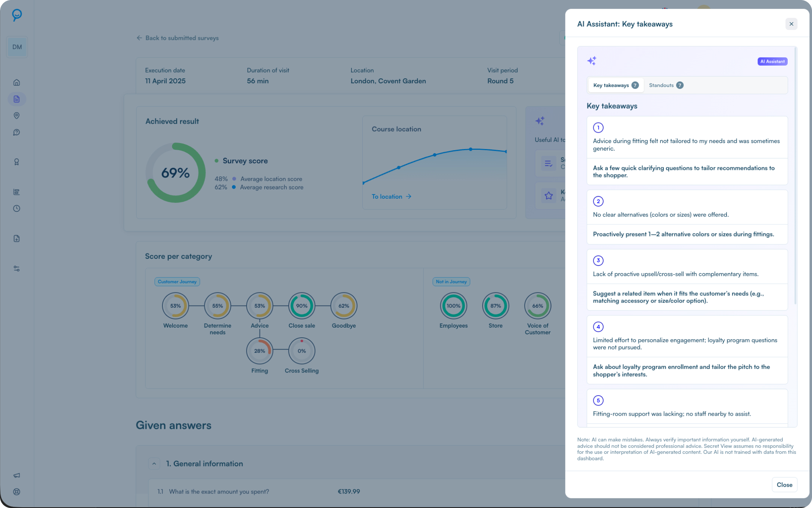Click the Given answers heading

click(174, 425)
